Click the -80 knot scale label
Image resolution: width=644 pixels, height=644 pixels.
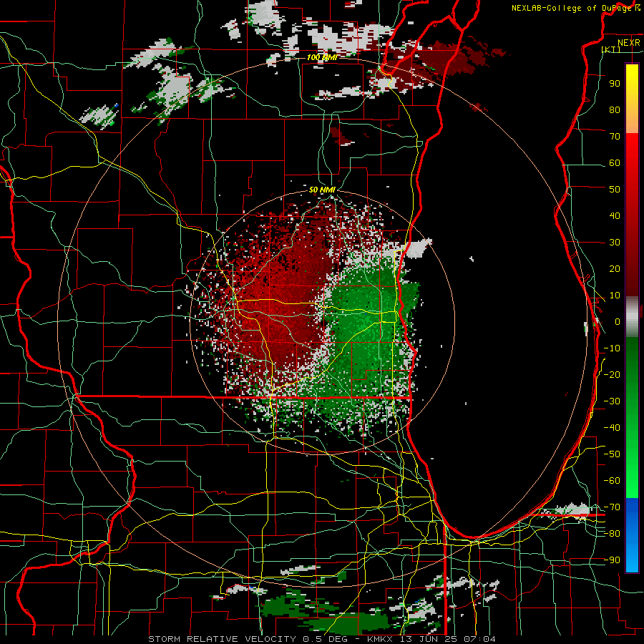coord(612,534)
